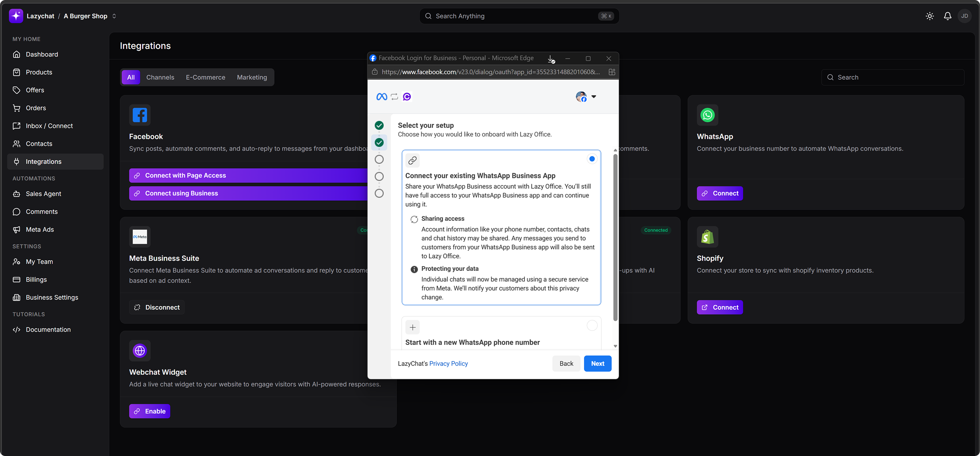The width and height of the screenshot is (980, 456).
Task: Open Meta Ads from sidebar
Action: 40,230
